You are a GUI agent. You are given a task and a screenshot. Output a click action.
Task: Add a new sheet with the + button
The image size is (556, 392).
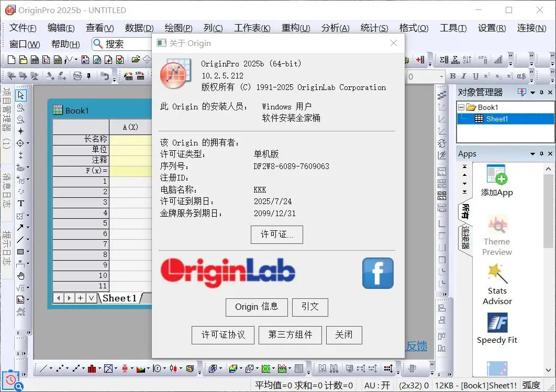tap(80, 298)
